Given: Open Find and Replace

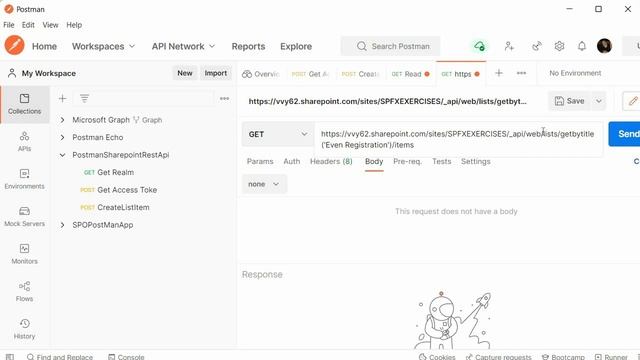Looking at the screenshot, I should [x=60, y=357].
